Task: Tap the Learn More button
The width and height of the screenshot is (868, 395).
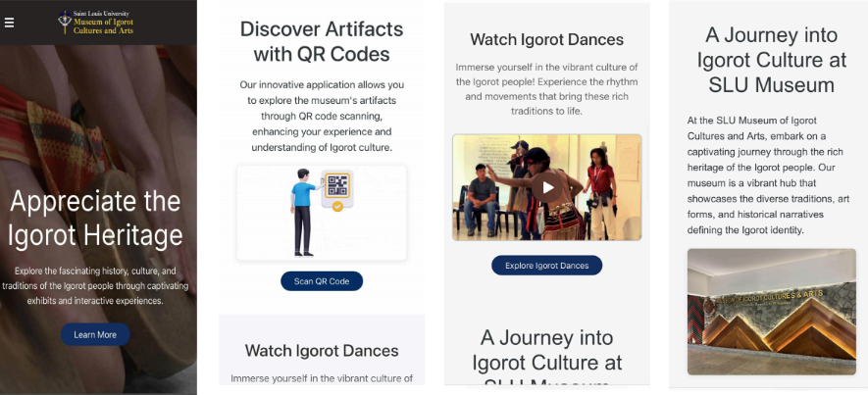Action: (x=95, y=334)
